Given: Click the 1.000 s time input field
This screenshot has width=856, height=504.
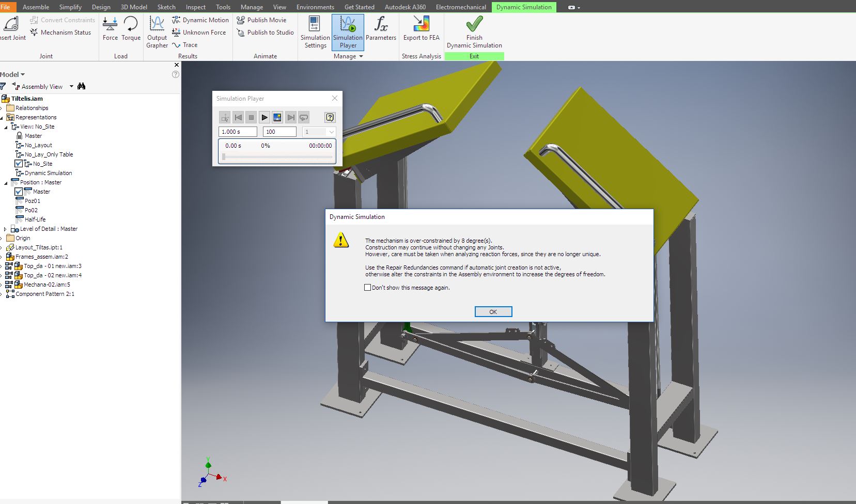Looking at the screenshot, I should 237,132.
